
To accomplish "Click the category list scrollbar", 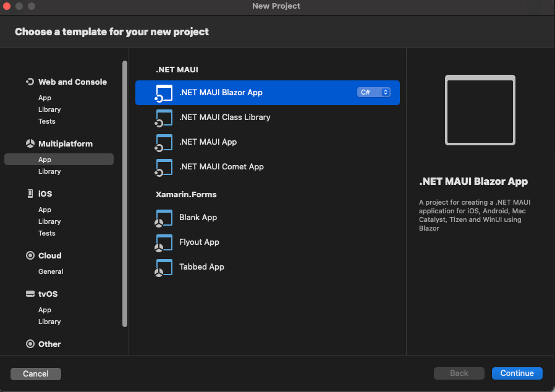I will (x=125, y=194).
